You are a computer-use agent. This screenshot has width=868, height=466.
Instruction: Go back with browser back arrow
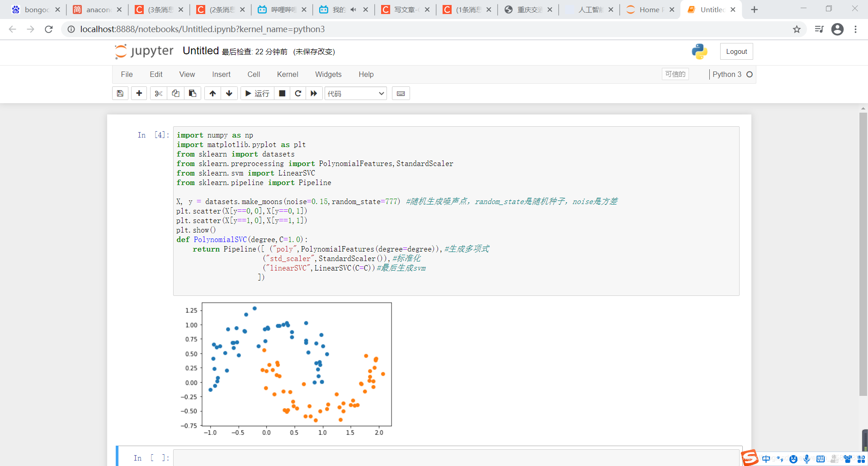point(12,29)
